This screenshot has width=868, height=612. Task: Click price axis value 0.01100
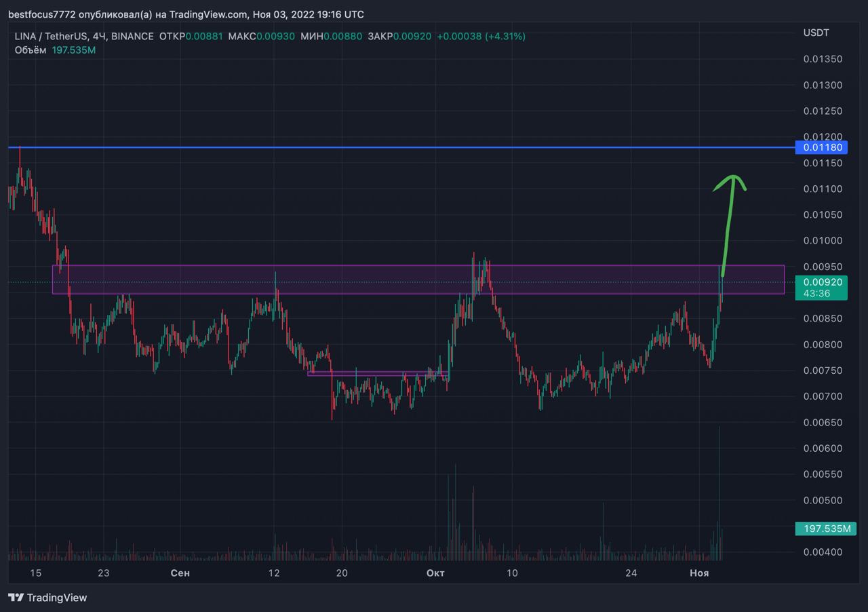(x=823, y=189)
